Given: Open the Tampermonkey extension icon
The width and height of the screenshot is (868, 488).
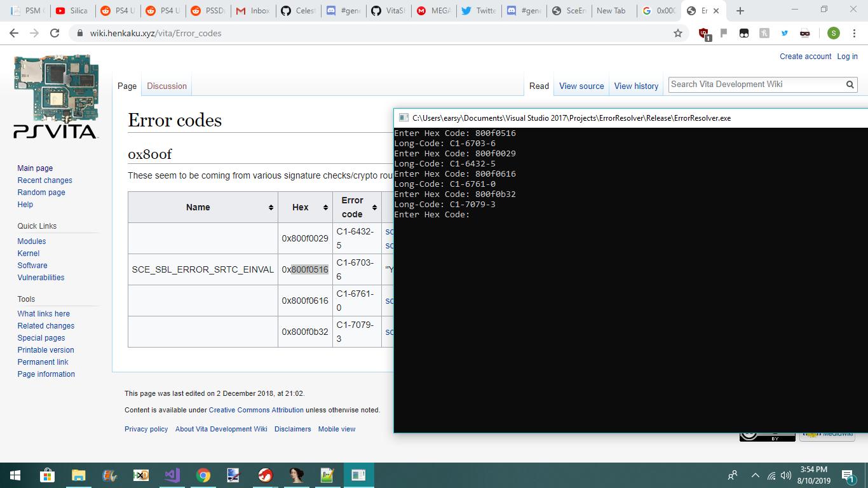Looking at the screenshot, I should 744,33.
